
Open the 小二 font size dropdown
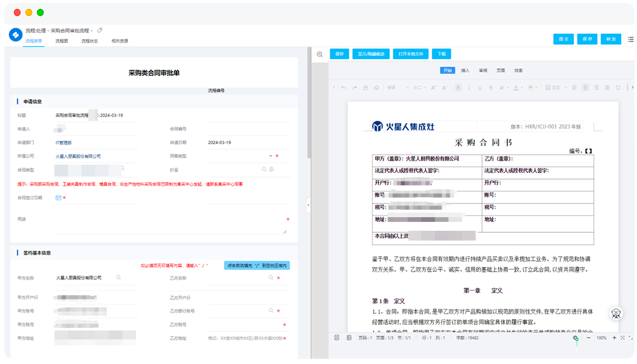420,88
